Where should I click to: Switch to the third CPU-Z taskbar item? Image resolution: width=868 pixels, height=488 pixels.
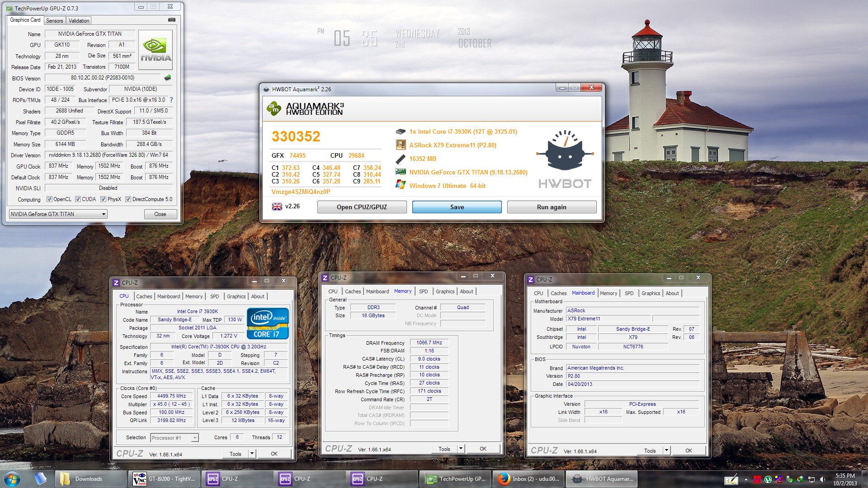(382, 479)
